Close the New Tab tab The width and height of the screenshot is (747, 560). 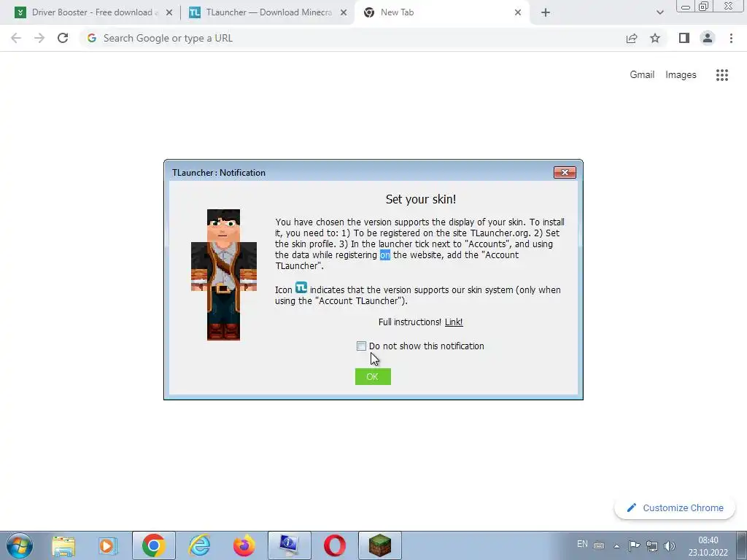[x=518, y=13]
